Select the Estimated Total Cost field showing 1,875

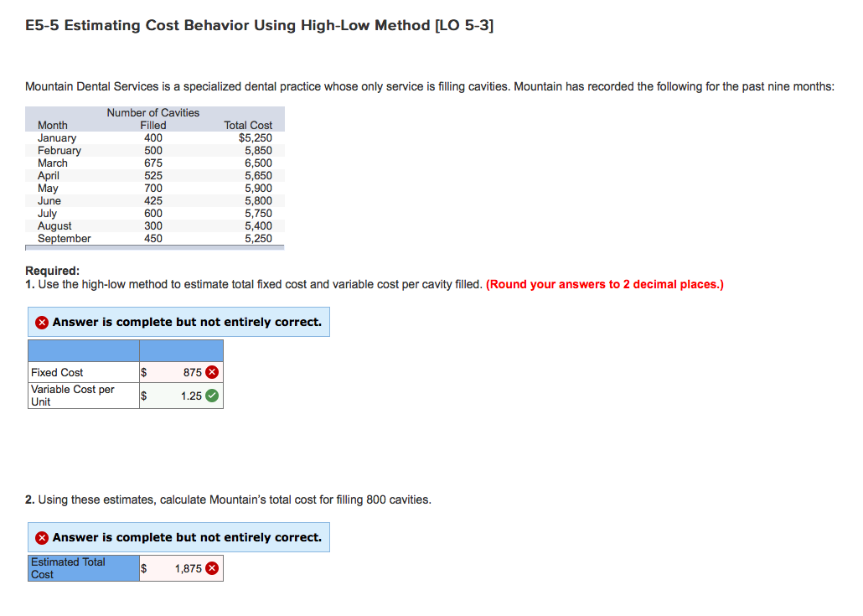(181, 568)
